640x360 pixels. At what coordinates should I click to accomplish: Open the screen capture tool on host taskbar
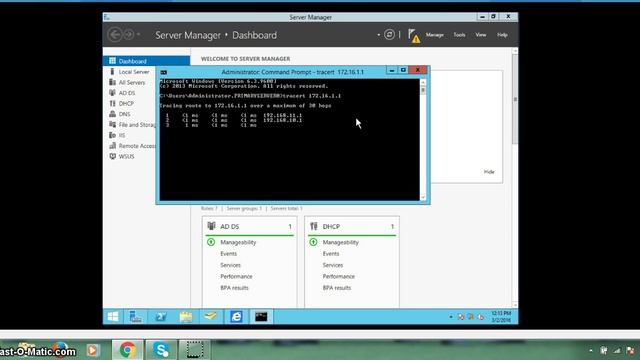pyautogui.click(x=195, y=350)
